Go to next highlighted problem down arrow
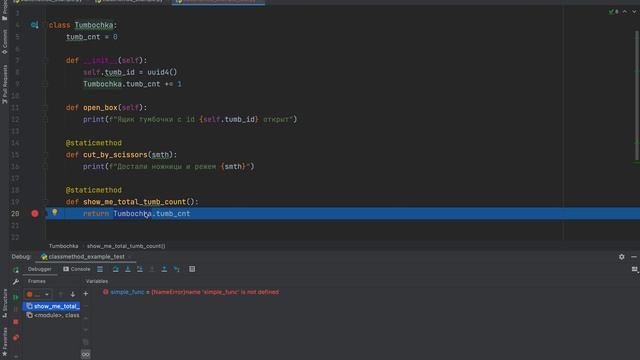This screenshot has height=360, width=640. click(x=634, y=12)
